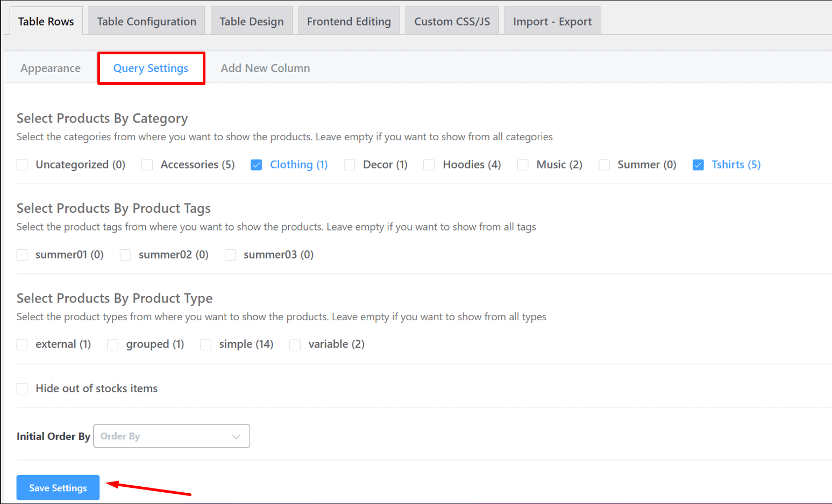Screen dimensions: 832x504
Task: Go to the Frontend Editing tab
Action: pyautogui.click(x=349, y=21)
